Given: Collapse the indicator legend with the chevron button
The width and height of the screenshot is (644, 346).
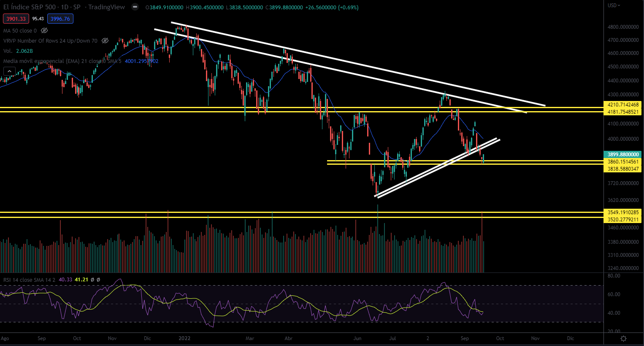Looking at the screenshot, I should (x=9, y=71).
